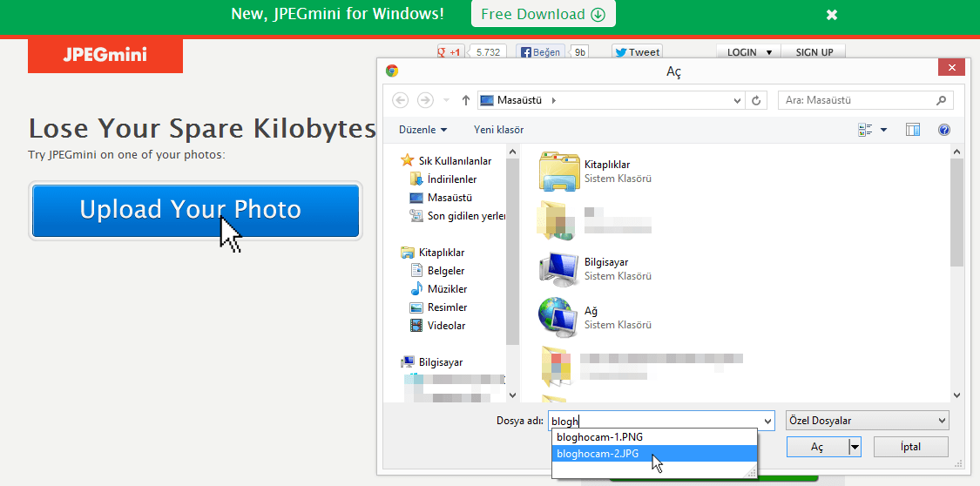The image size is (980, 486).
Task: Toggle the preview pane icon
Action: [x=913, y=130]
